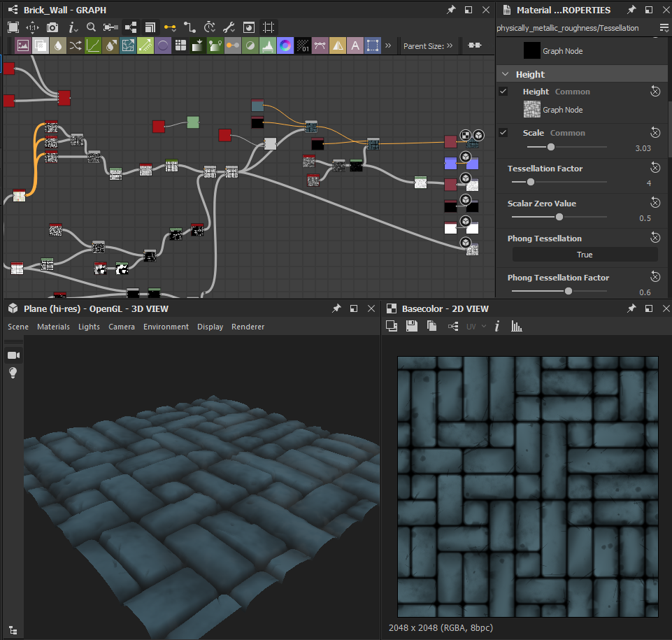672x640 pixels.
Task: Click the save icon in 2D view
Action: pos(412,326)
